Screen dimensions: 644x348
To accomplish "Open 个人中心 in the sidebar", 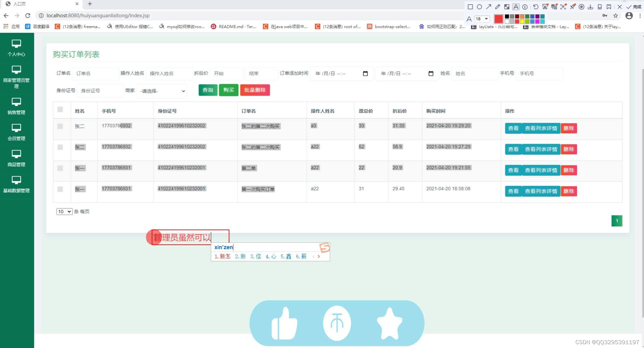I will pos(16,48).
